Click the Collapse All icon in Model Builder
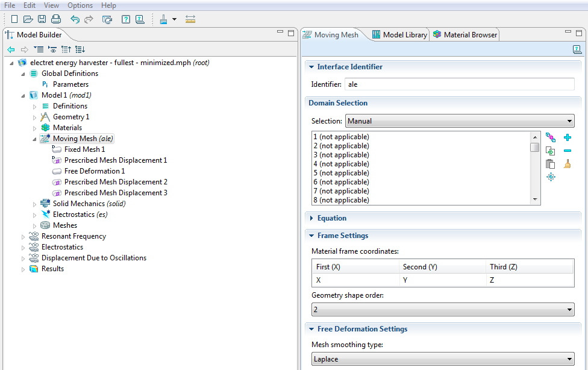Image resolution: width=588 pixels, height=370 pixels. [x=66, y=49]
